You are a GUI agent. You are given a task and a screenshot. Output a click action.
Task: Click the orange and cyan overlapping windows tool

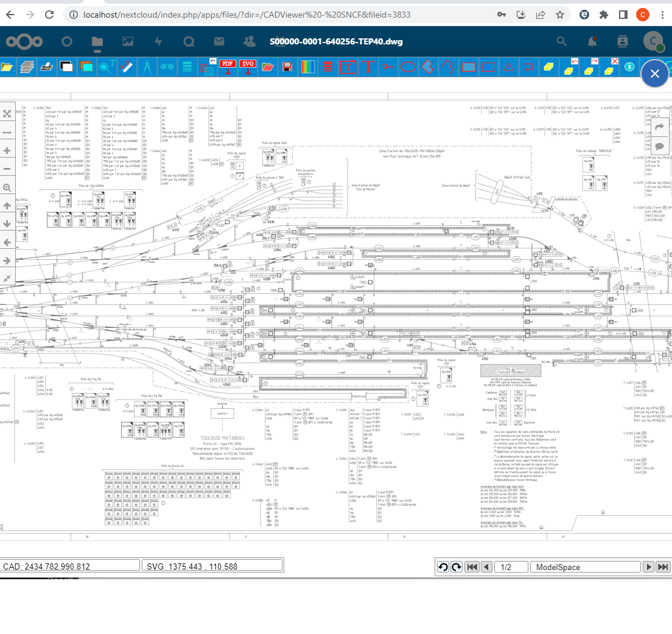tap(86, 67)
